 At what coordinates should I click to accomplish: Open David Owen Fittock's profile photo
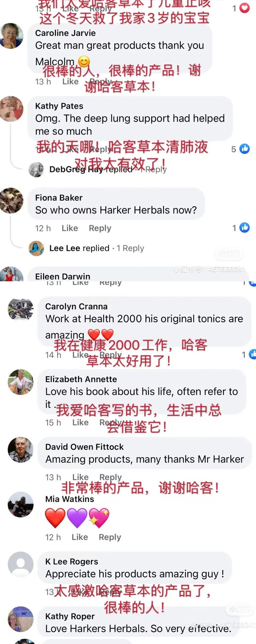click(21, 450)
